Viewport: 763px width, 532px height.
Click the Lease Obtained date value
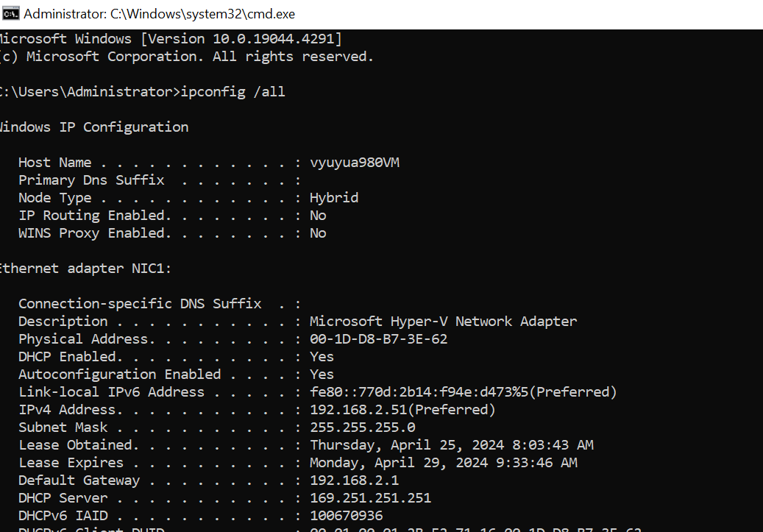point(452,445)
